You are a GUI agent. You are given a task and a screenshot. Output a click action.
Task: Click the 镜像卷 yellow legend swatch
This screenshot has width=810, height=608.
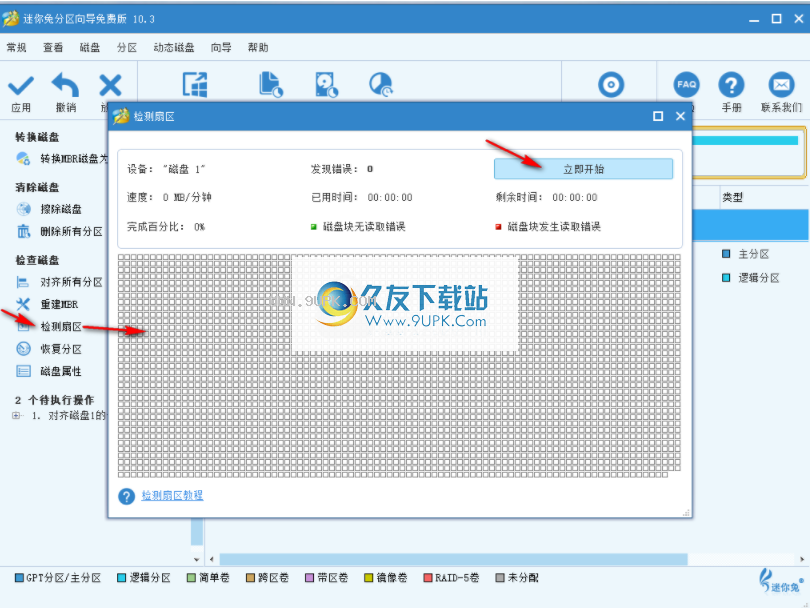(369, 578)
